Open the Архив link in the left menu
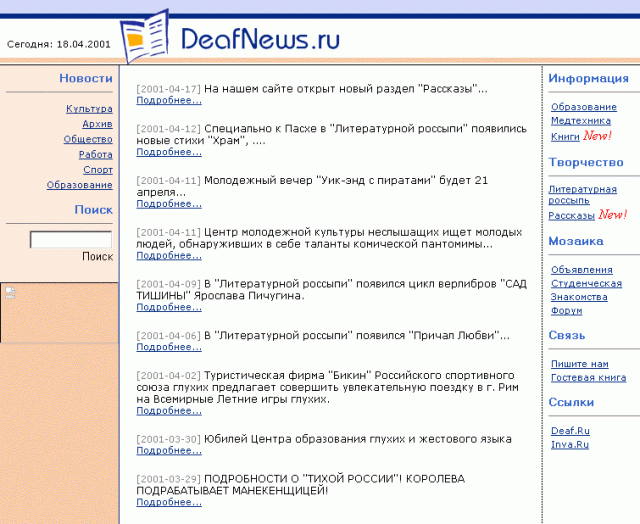Screen dimensions: 640x524 click(x=97, y=124)
